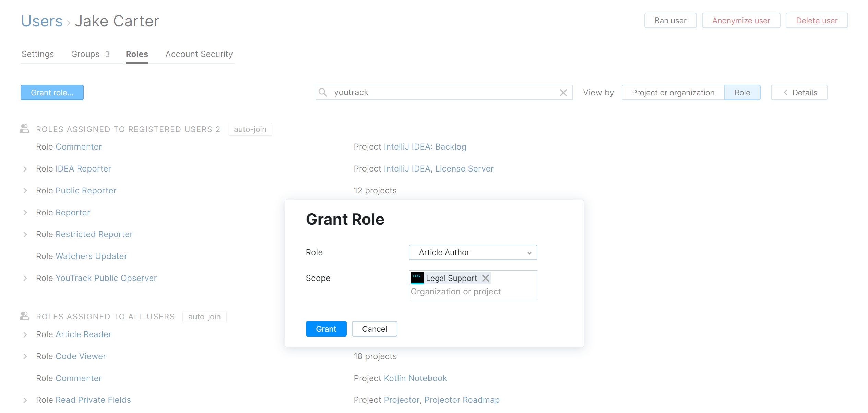Click the Ban user button
868x413 pixels.
tap(670, 21)
